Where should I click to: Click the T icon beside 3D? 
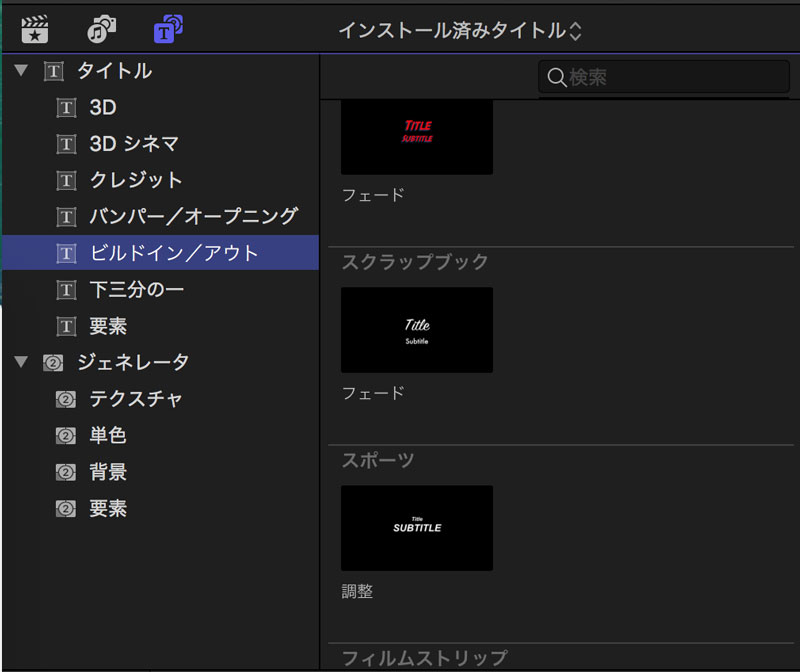coord(66,108)
